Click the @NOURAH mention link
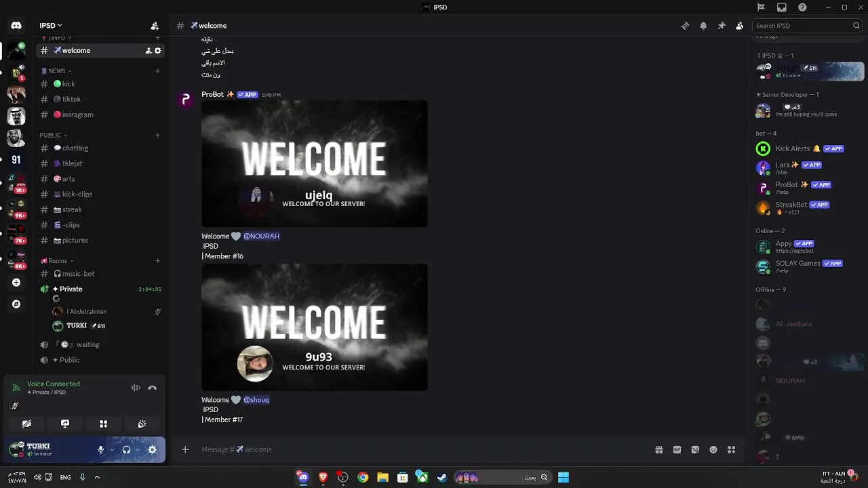The width and height of the screenshot is (868, 488). [261, 236]
